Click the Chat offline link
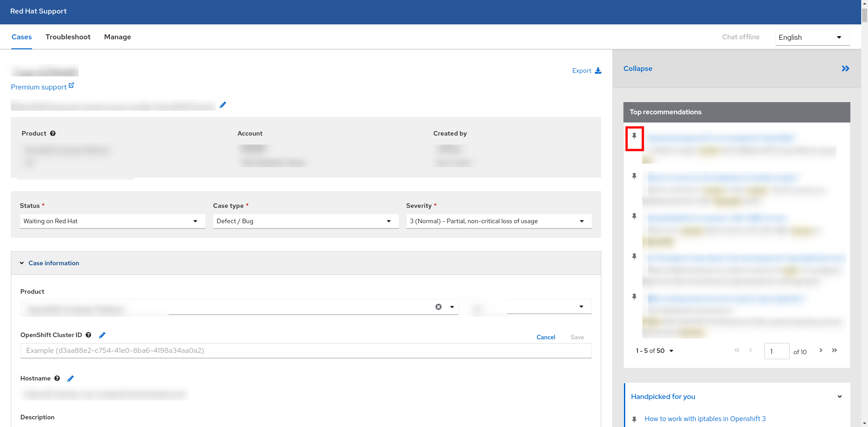Viewport: 868px width, 427px height. [x=741, y=37]
